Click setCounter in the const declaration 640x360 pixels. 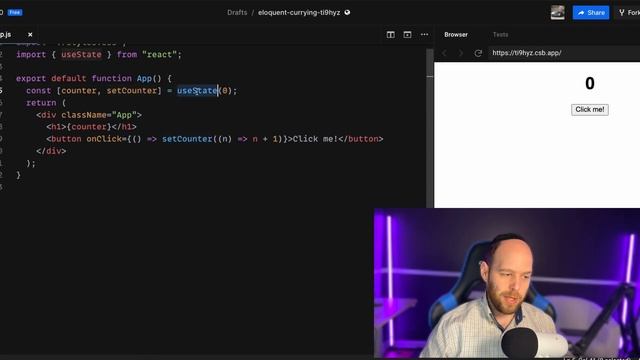pyautogui.click(x=132, y=91)
